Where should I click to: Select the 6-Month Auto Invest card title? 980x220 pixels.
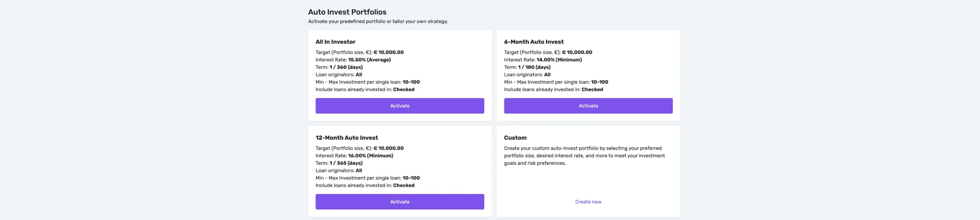(534, 42)
